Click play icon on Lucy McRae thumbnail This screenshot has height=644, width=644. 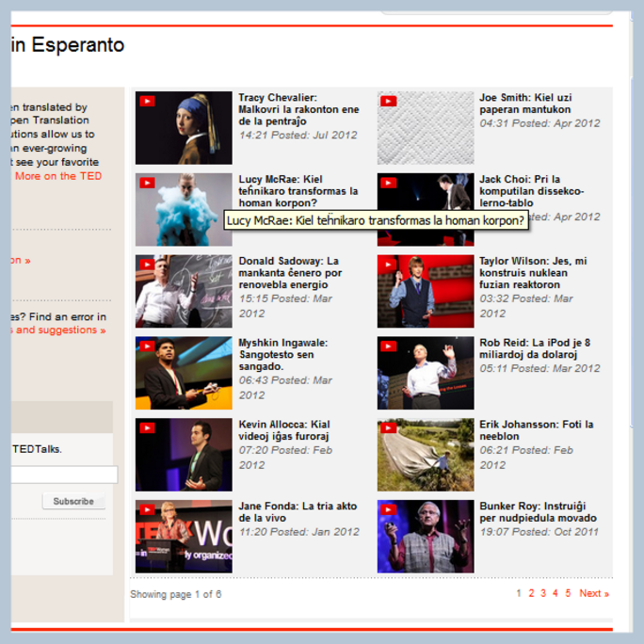pos(147,183)
